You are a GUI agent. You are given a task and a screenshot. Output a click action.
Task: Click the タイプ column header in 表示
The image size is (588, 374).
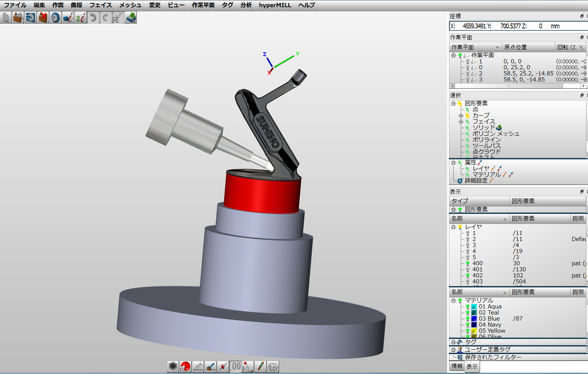479,201
